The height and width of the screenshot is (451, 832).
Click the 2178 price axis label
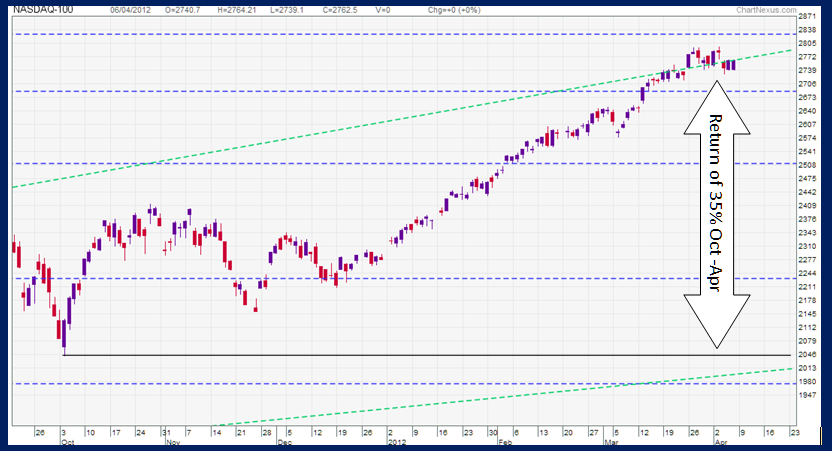807,300
